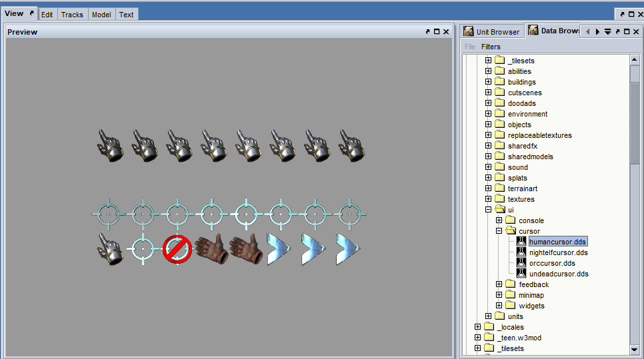
Task: Expand the environment folder
Action: point(489,114)
